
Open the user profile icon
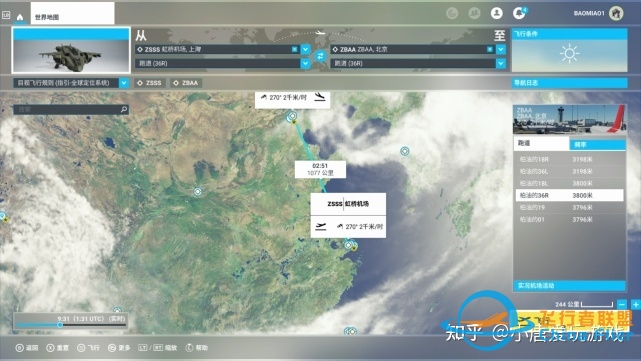[x=497, y=13]
